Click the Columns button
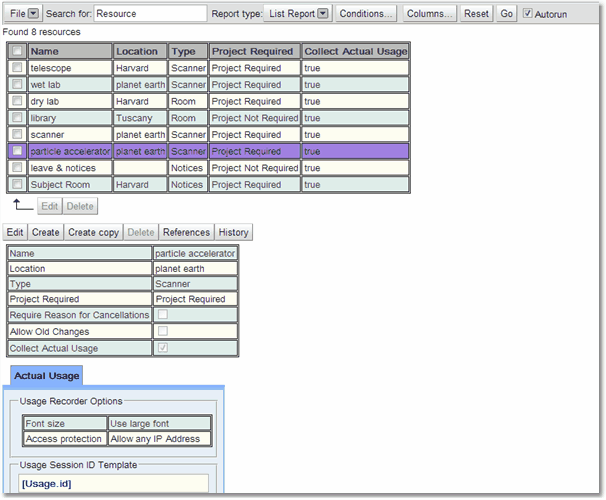Viewport: 606px width, 500px height. click(430, 14)
